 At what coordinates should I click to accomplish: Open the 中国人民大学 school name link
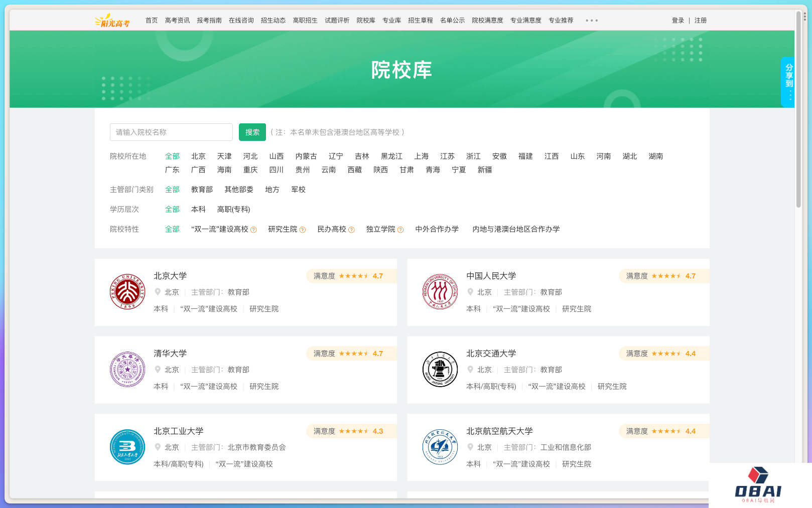coord(491,276)
